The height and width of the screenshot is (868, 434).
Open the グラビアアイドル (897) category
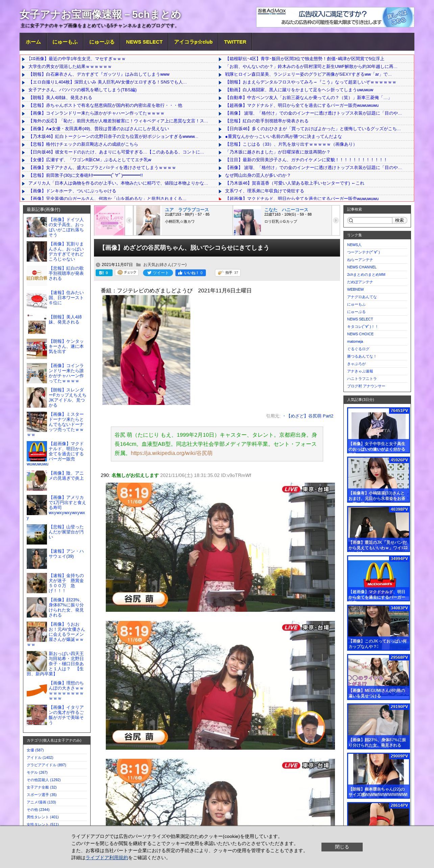pos(46,765)
